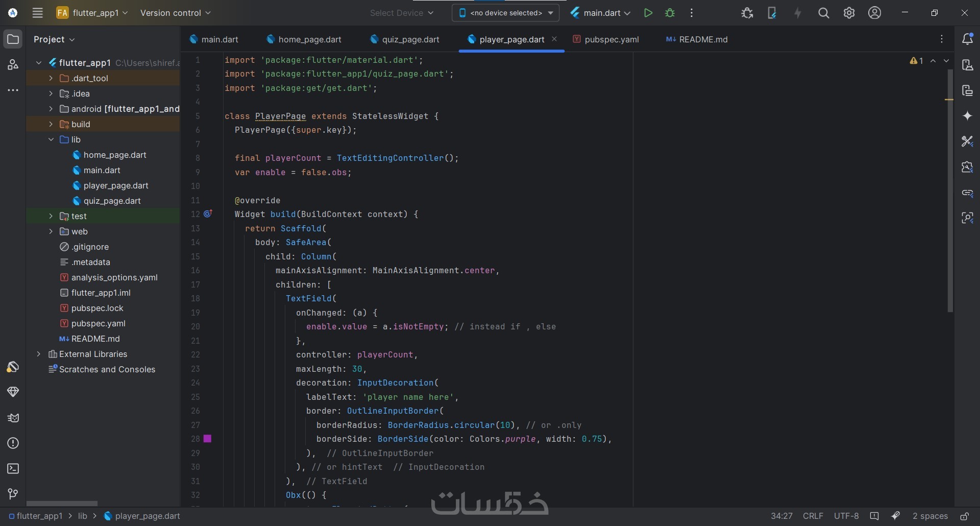Expand the External Libraries node
Viewport: 980px width, 526px height.
(x=38, y=354)
